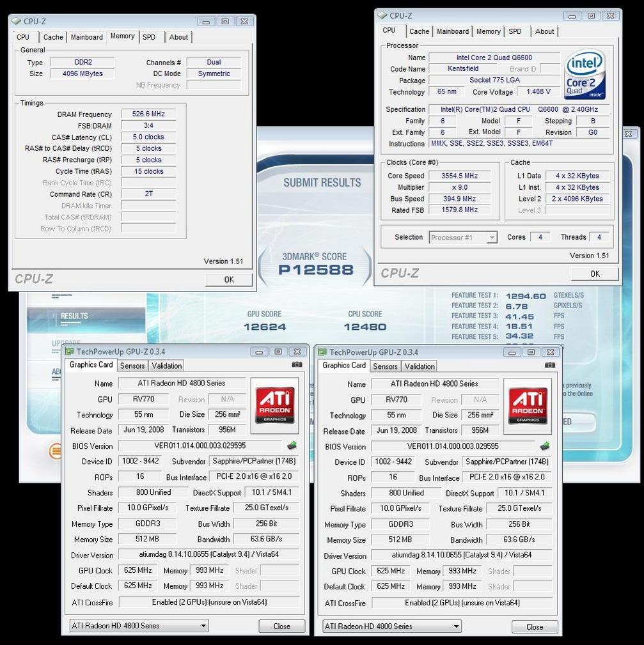Viewport: 644px width, 645px height.
Task: Open Validation tab in the right GPU-Z window
Action: (420, 366)
